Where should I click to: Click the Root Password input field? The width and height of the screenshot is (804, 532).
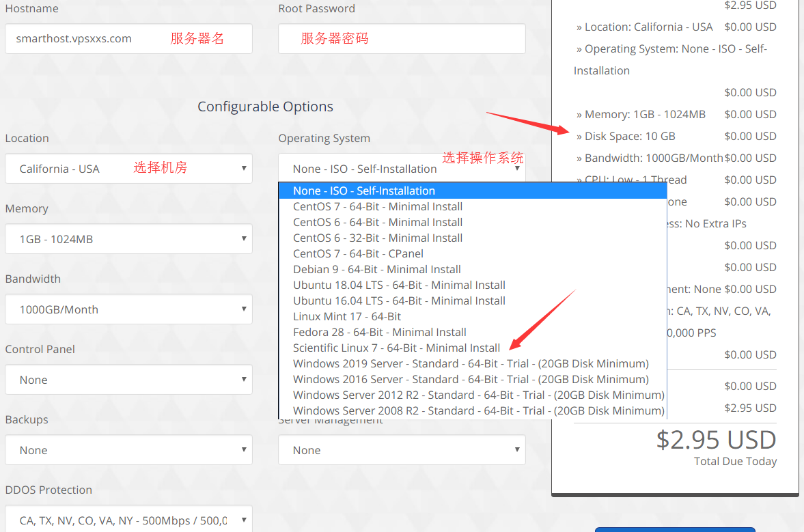402,38
